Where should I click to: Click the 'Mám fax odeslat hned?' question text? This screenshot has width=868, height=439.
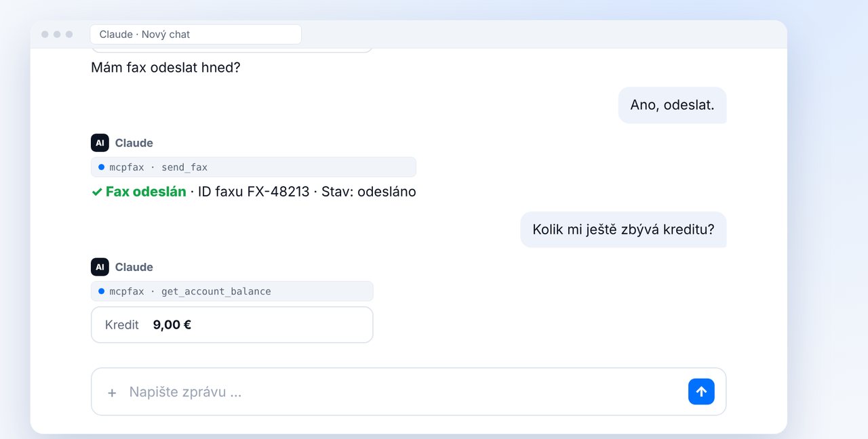(x=165, y=68)
